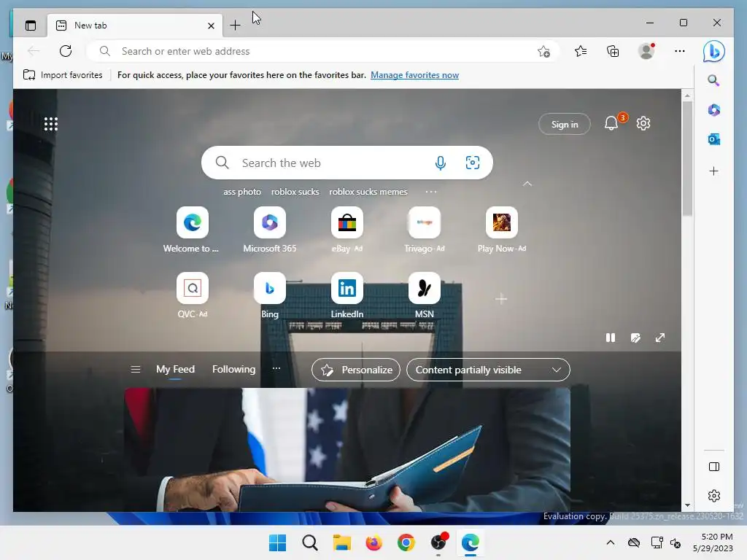Switch to the My Feed tab
Viewport: 747px width, 560px height.
click(x=175, y=369)
